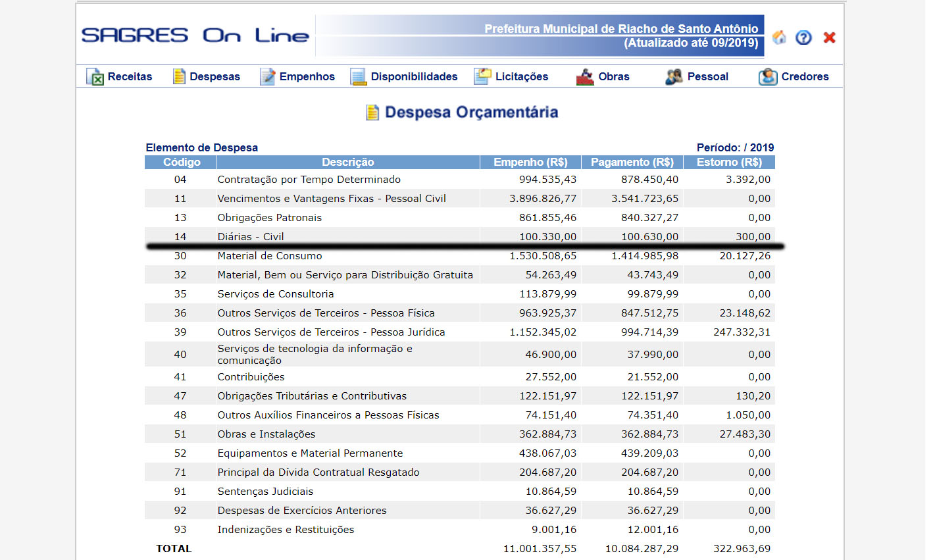Click the Despesa Orçamentária title icon
The height and width of the screenshot is (560, 935).
[x=372, y=113]
